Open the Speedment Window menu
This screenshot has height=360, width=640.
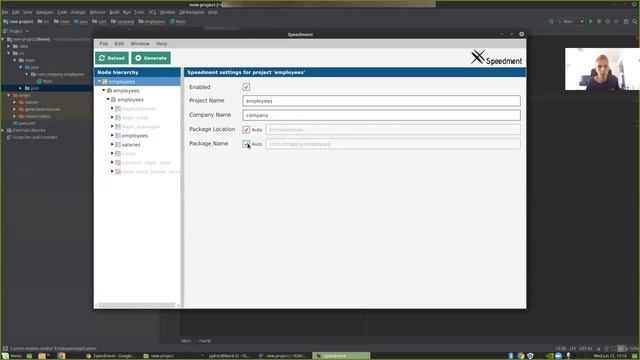pos(140,44)
